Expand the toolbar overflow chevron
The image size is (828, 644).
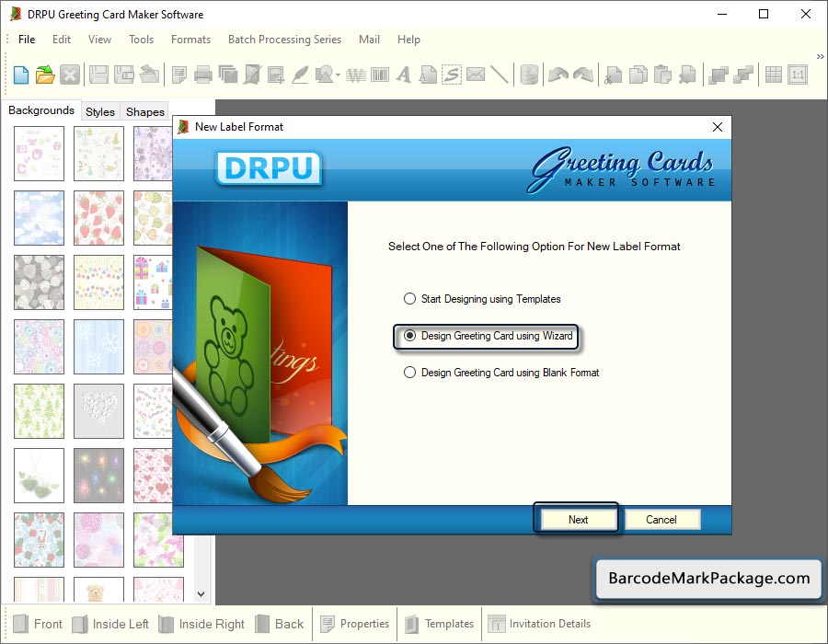point(820,56)
